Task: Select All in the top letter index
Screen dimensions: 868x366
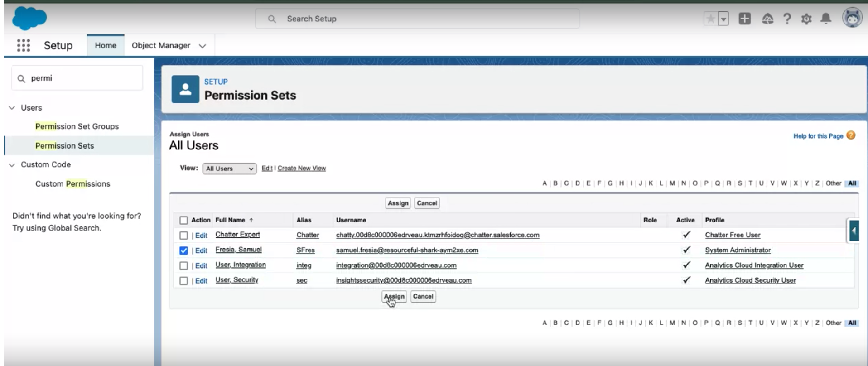Action: (x=852, y=183)
